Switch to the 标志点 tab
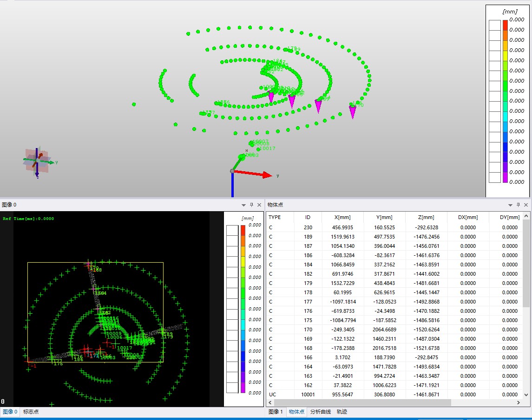The width and height of the screenshot is (532, 420). tap(31, 412)
